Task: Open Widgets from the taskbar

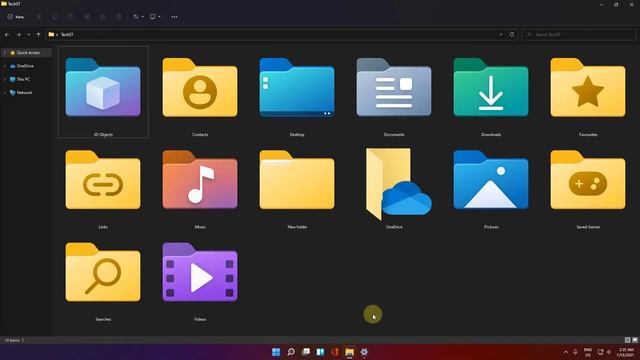Action: point(320,352)
